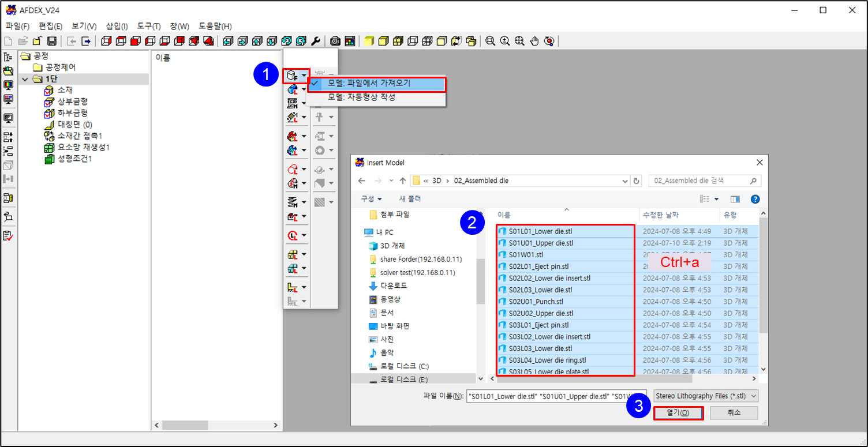
Task: Click the zoom-in magnifier icon
Action: point(505,41)
